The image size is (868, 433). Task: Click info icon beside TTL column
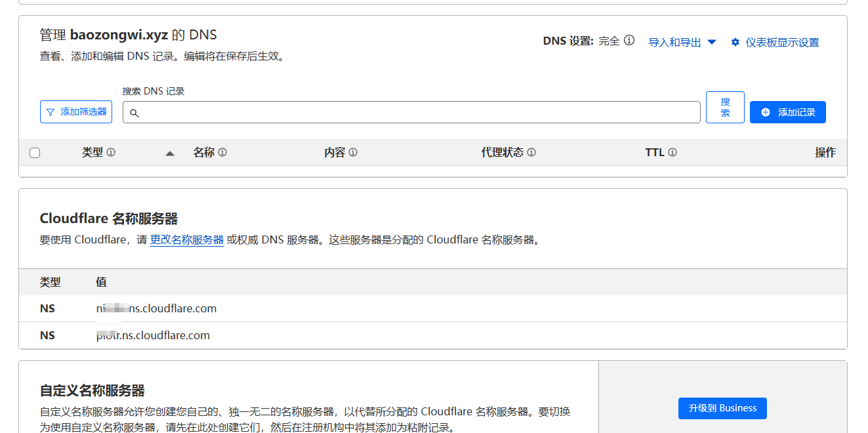672,152
